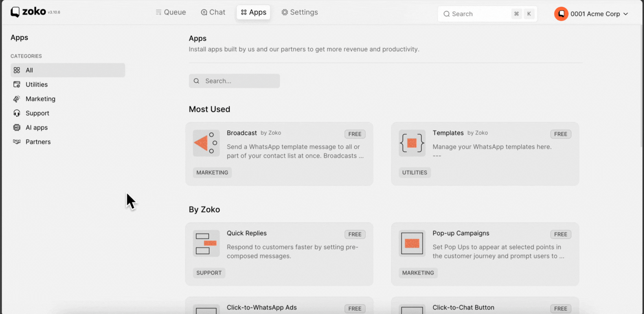Click the FREE badge on Click-to-WhatsApp Ads card
Viewport: 644px width, 314px height.
[x=355, y=309]
